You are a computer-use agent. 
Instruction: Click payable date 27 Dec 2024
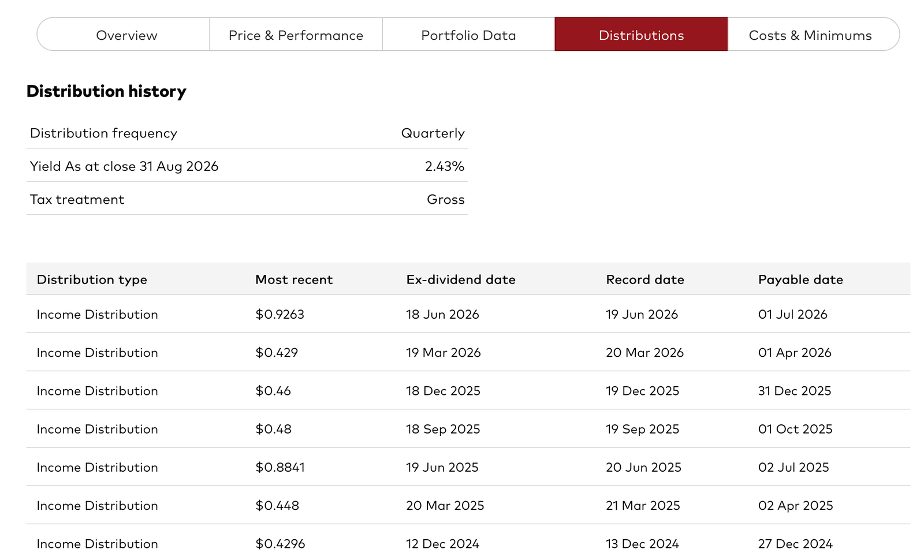[x=795, y=544]
